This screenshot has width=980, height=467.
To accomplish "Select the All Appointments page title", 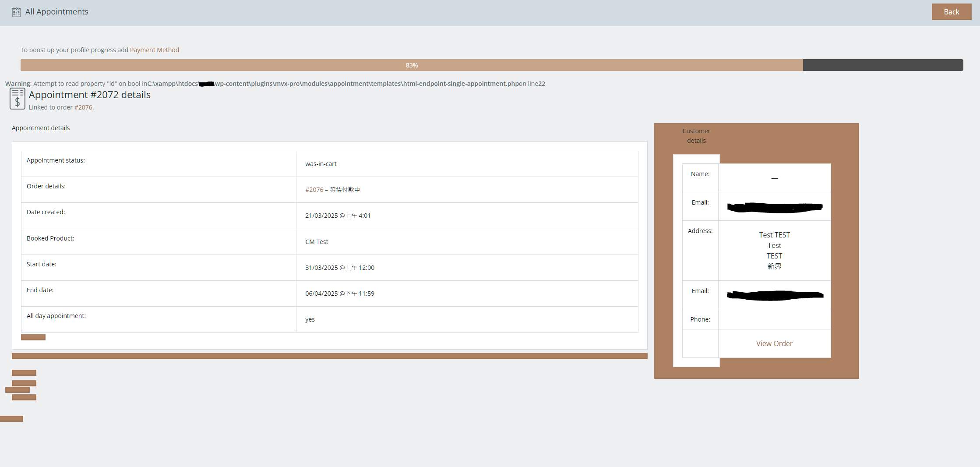I will (56, 12).
